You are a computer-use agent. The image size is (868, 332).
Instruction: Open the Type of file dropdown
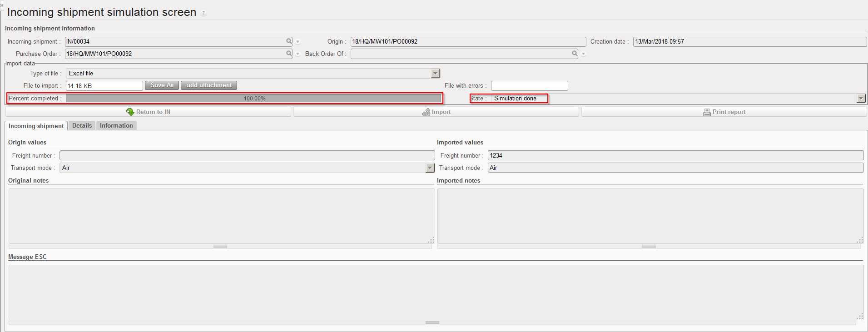point(436,74)
